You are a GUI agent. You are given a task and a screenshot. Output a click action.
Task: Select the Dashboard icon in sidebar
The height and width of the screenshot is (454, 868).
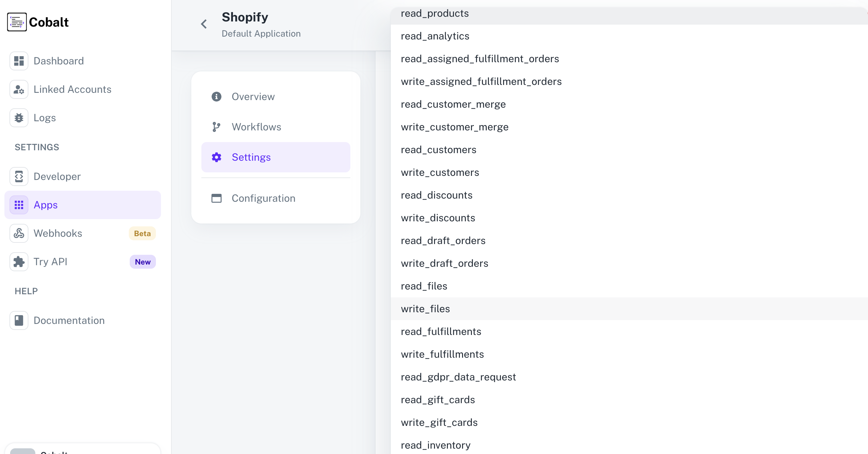point(19,61)
